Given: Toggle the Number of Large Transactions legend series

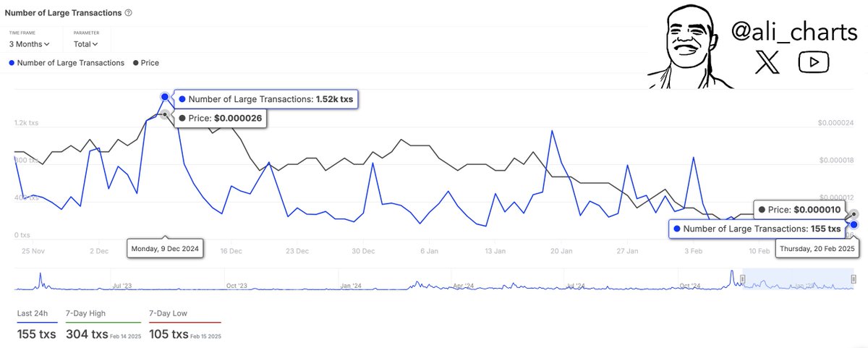Looking at the screenshot, I should coord(65,63).
